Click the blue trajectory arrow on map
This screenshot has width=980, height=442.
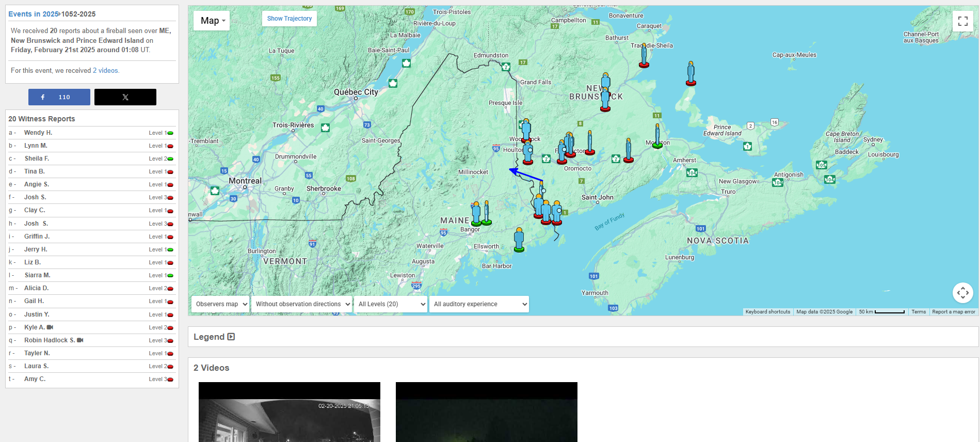pos(525,174)
